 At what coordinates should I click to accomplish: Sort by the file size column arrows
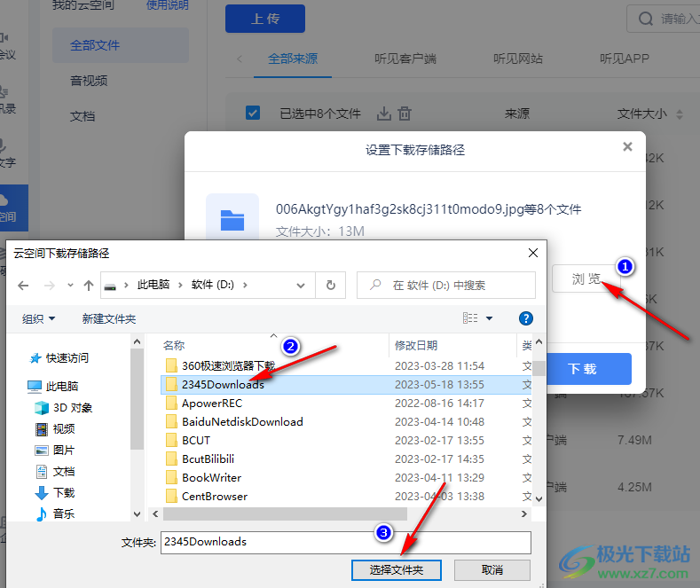(x=680, y=114)
